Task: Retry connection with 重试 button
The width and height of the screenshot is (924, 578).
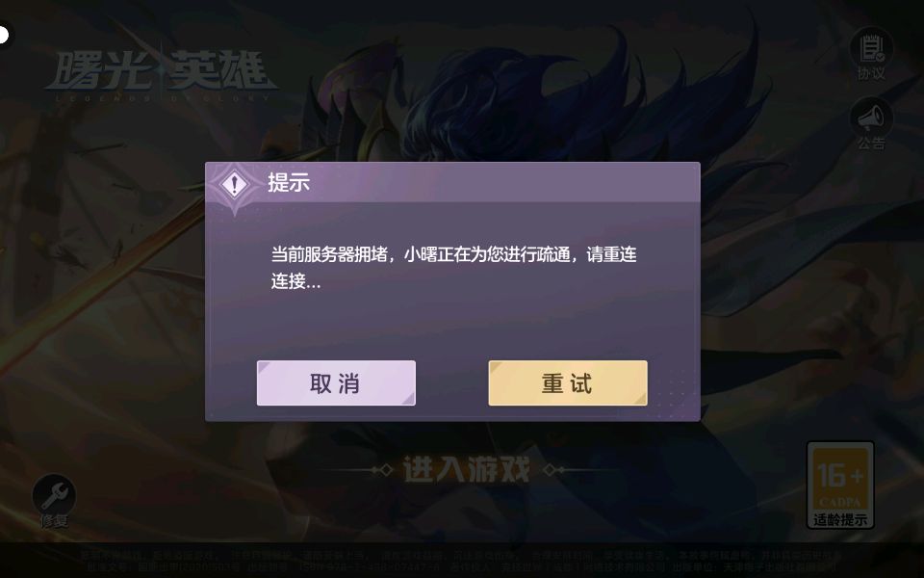Action: [568, 383]
